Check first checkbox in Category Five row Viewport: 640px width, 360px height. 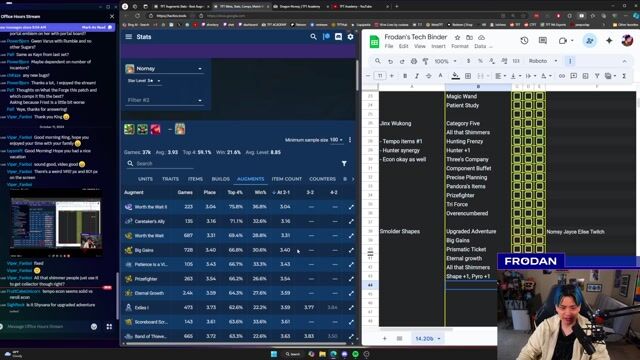point(517,123)
